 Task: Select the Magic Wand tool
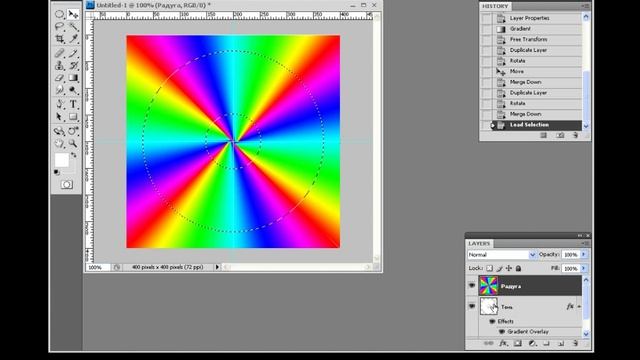pyautogui.click(x=73, y=27)
